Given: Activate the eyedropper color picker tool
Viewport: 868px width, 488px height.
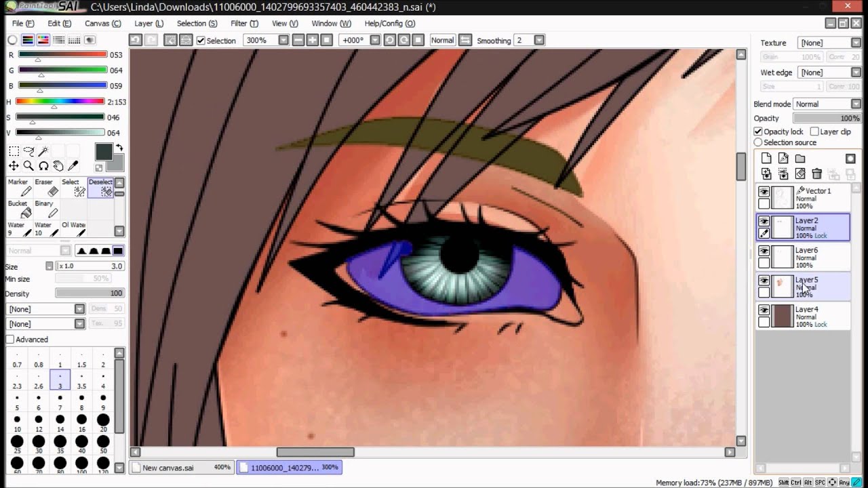Looking at the screenshot, I should (73, 166).
